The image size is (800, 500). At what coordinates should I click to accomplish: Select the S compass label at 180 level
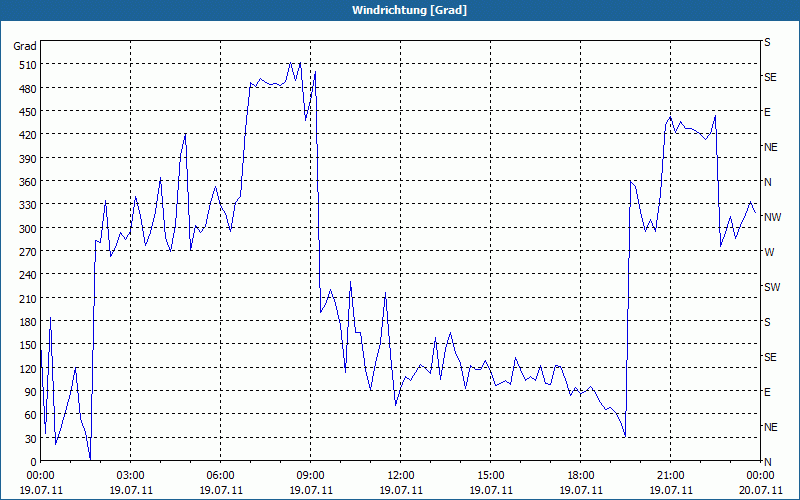tap(767, 322)
